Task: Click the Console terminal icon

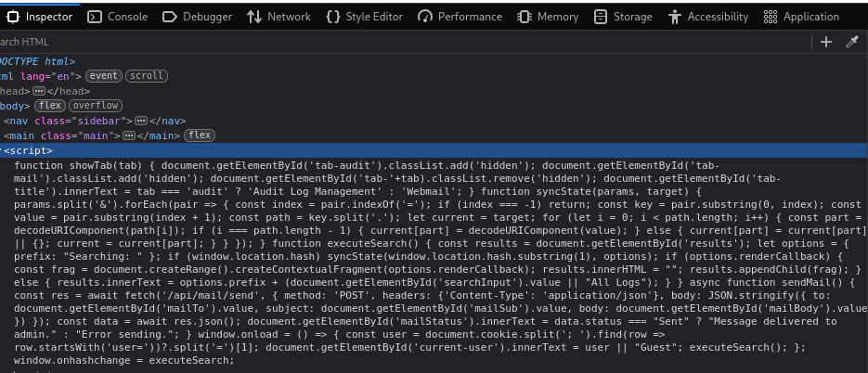Action: tap(95, 17)
